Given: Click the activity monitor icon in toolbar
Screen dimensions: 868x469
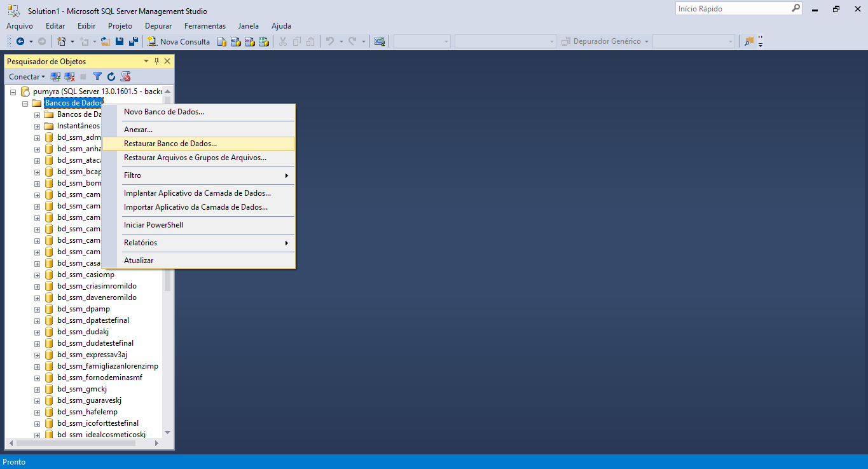Looking at the screenshot, I should pos(380,41).
